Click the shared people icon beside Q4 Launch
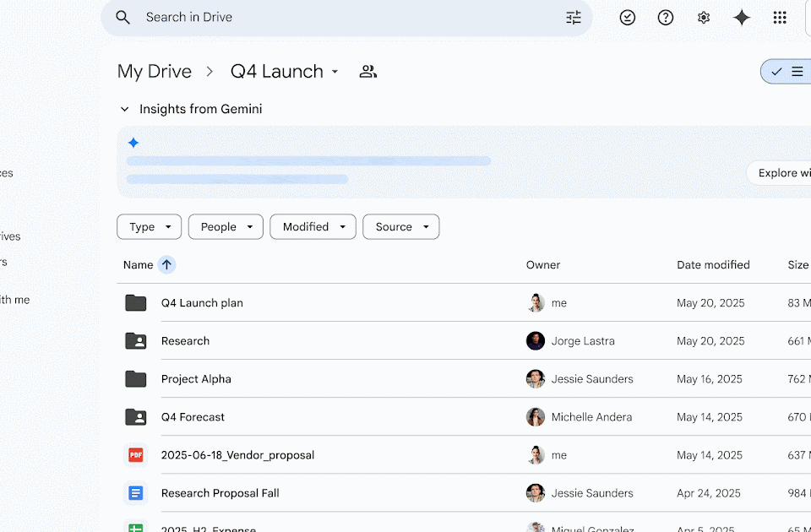This screenshot has width=811, height=532. (x=367, y=72)
